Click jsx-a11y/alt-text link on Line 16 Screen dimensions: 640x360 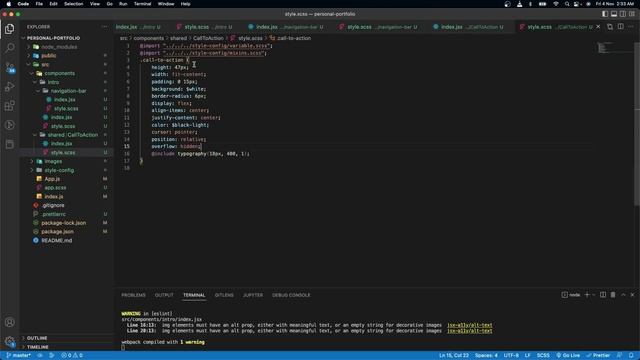[469, 325]
